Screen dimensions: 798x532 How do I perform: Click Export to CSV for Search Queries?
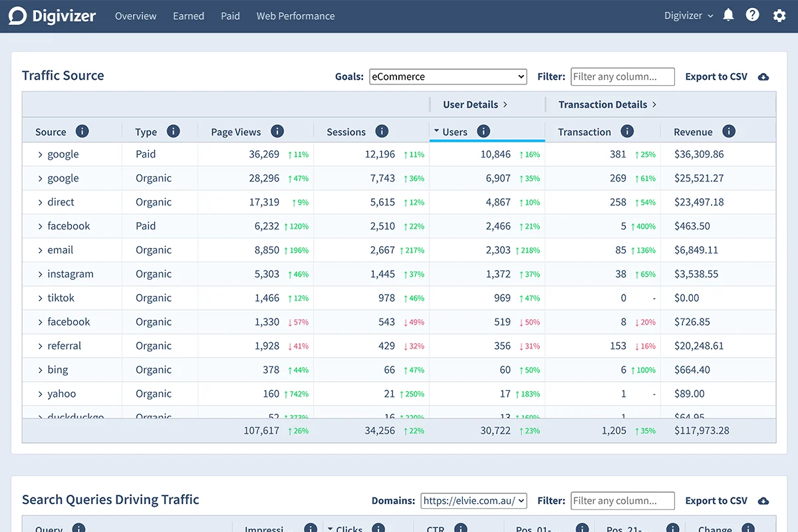716,501
